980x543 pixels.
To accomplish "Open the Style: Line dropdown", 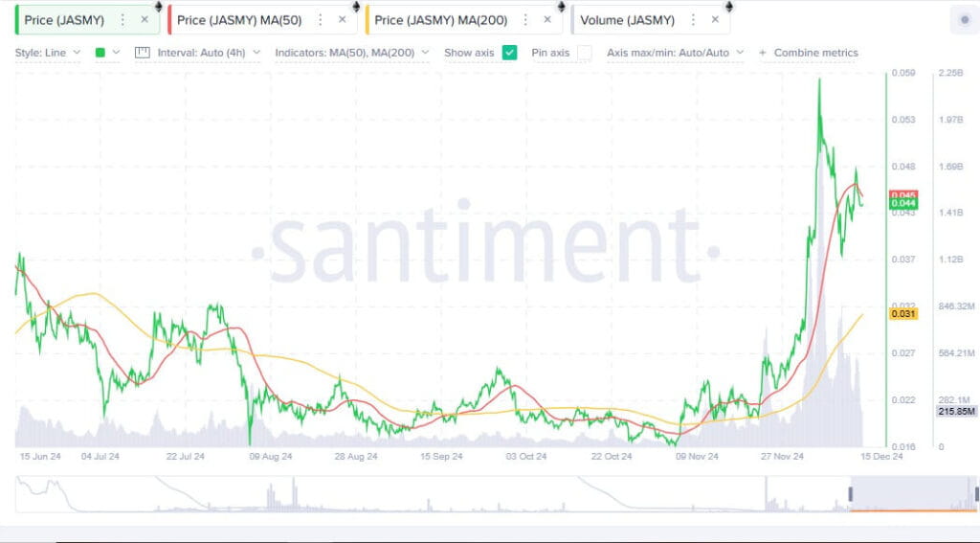I will point(48,53).
